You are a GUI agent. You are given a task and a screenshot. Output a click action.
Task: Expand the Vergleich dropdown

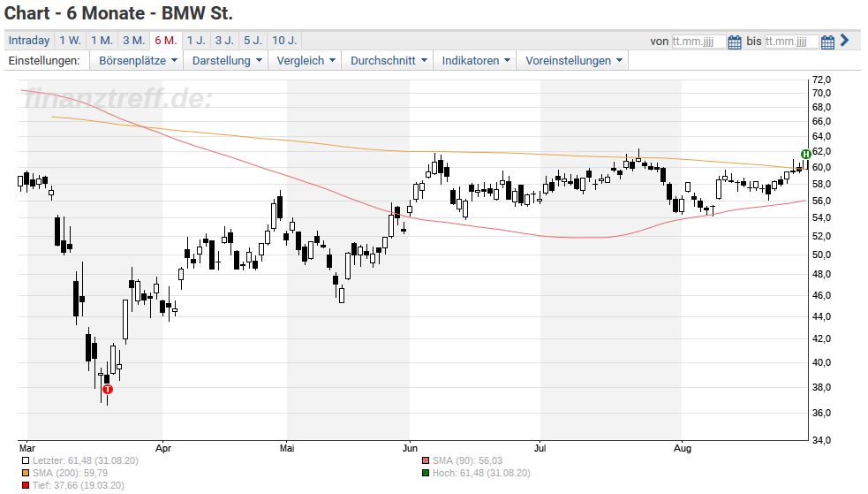tap(306, 61)
